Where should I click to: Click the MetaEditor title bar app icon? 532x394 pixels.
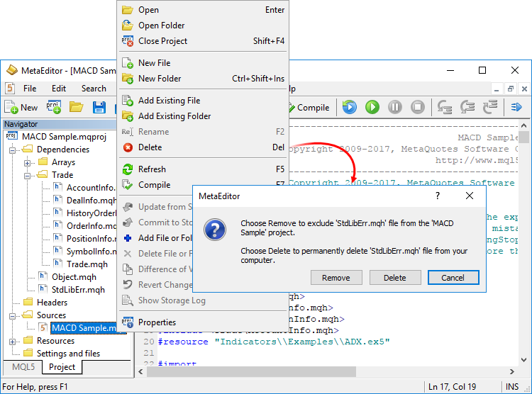coord(12,70)
